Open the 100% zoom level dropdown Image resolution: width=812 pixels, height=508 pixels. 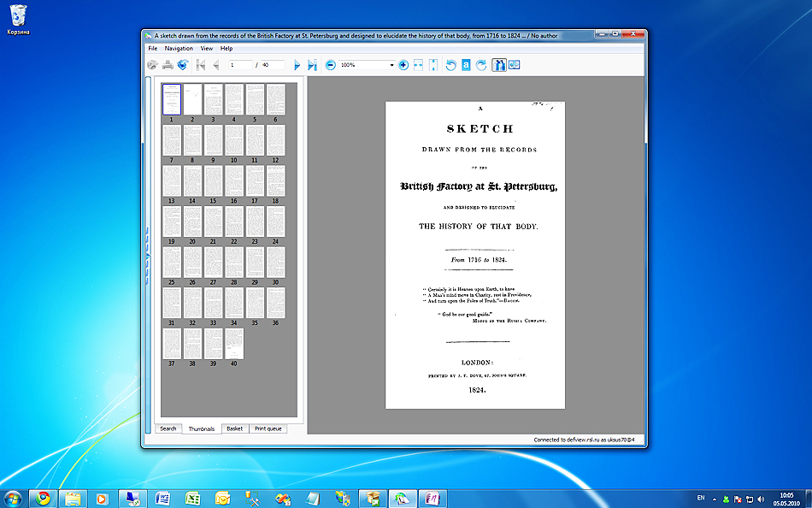click(x=391, y=65)
